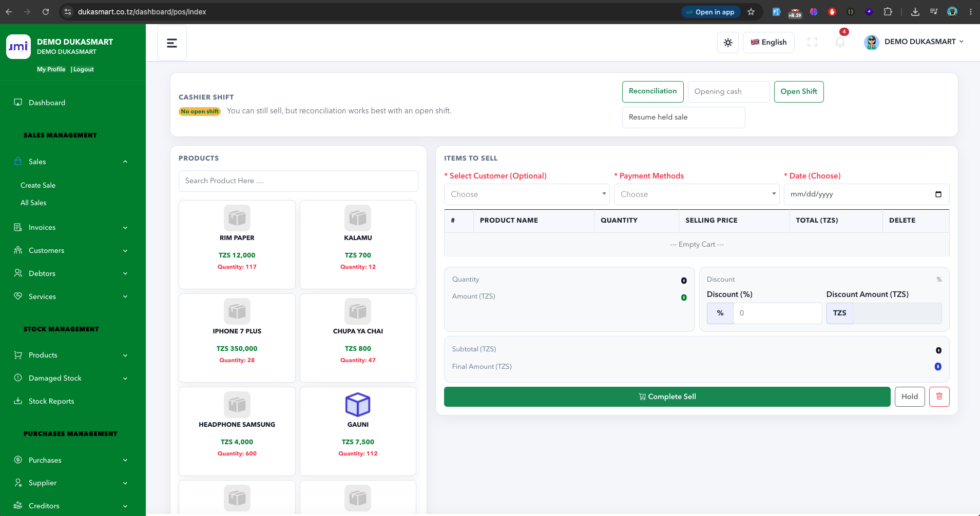The height and width of the screenshot is (516, 980).
Task: Click the Creditors sidebar icon
Action: click(18, 505)
